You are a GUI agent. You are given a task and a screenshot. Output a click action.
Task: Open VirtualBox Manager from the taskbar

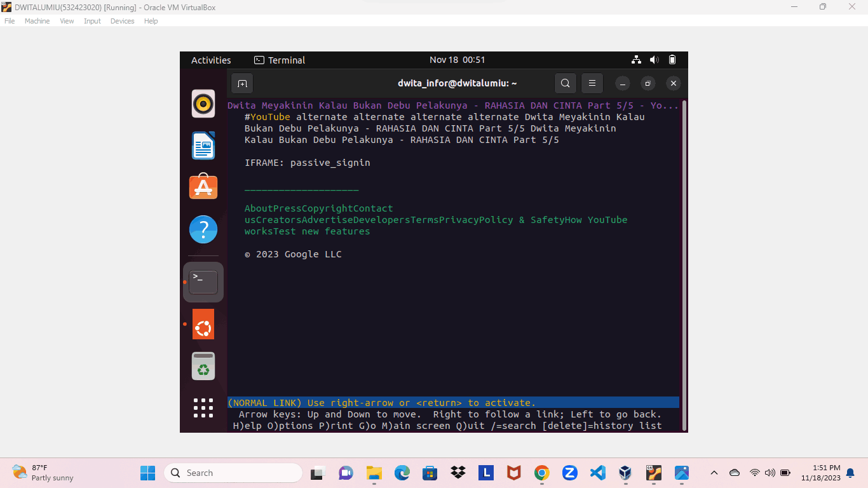click(625, 473)
